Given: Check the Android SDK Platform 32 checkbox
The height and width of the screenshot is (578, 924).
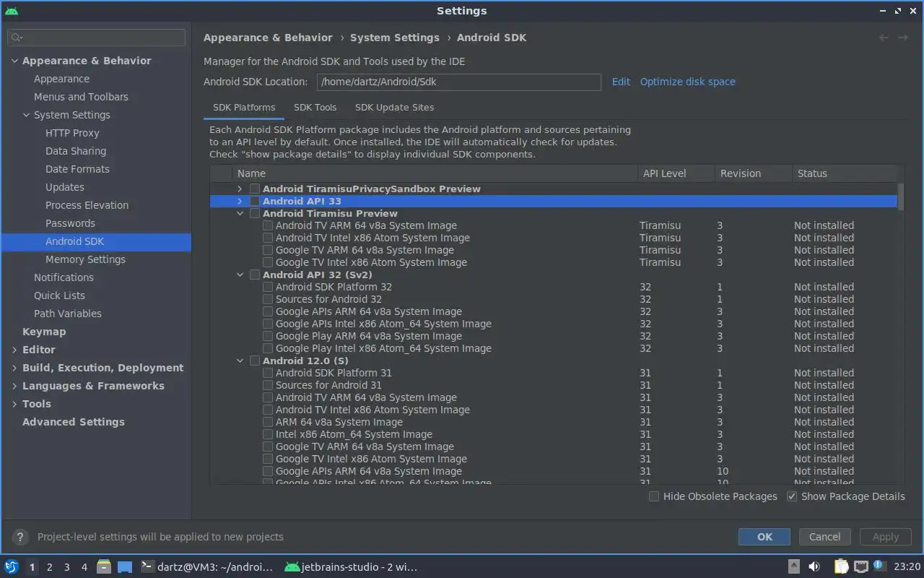Looking at the screenshot, I should (x=268, y=288).
